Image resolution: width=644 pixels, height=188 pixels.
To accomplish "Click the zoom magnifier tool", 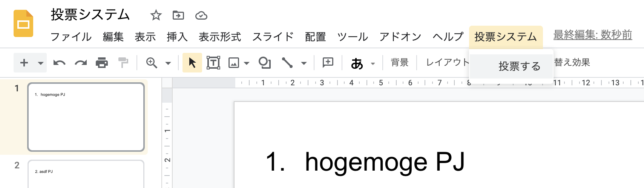I will 152,63.
